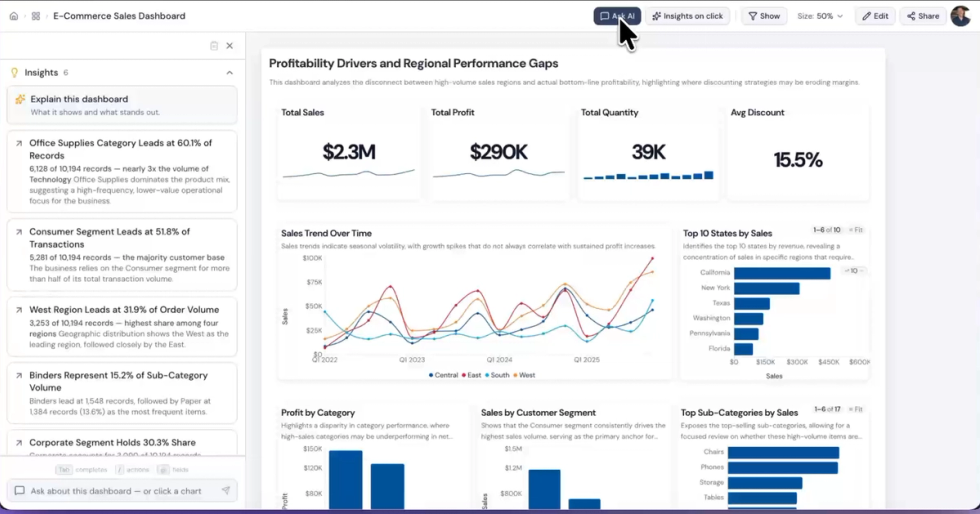Click the send message arrow icon
This screenshot has height=514, width=980.
point(226,491)
